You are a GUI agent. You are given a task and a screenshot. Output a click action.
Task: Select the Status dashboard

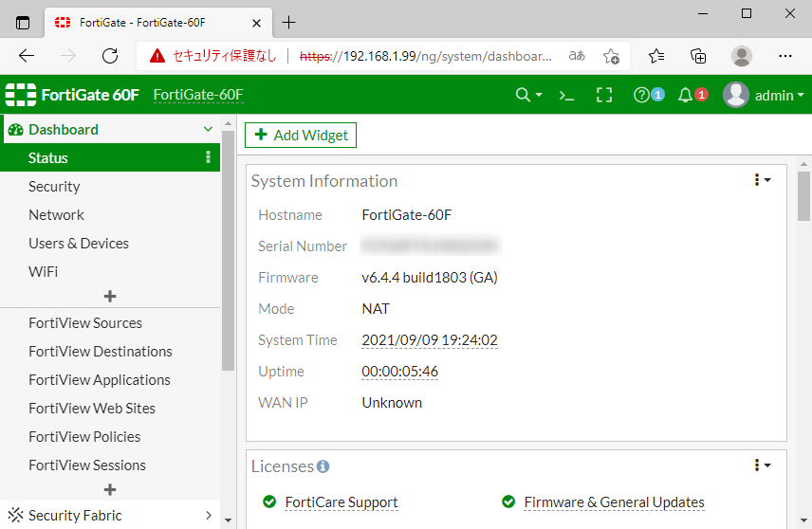click(110, 157)
